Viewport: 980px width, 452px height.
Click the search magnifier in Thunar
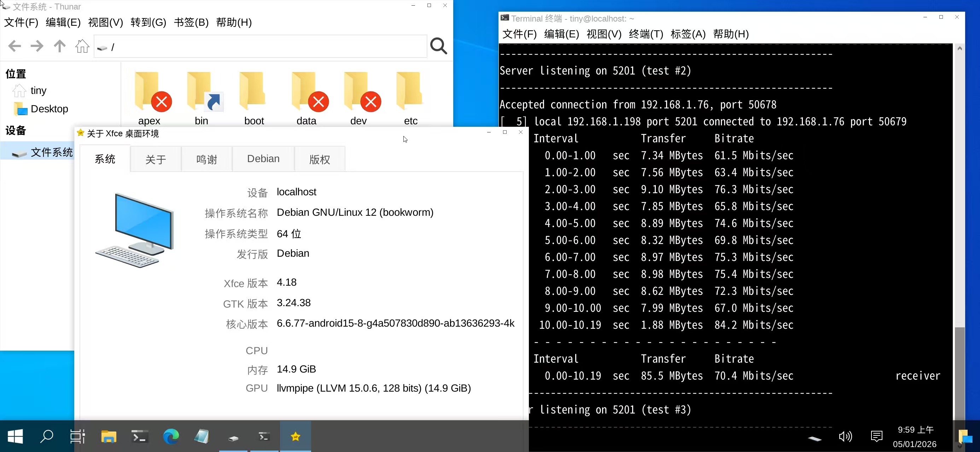(438, 46)
